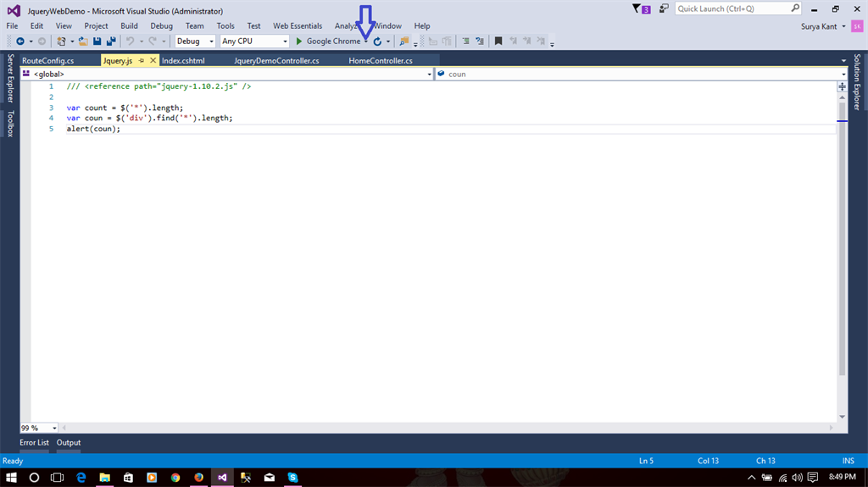
Task: Expand the Server Explorer side panel
Action: coord(10,78)
